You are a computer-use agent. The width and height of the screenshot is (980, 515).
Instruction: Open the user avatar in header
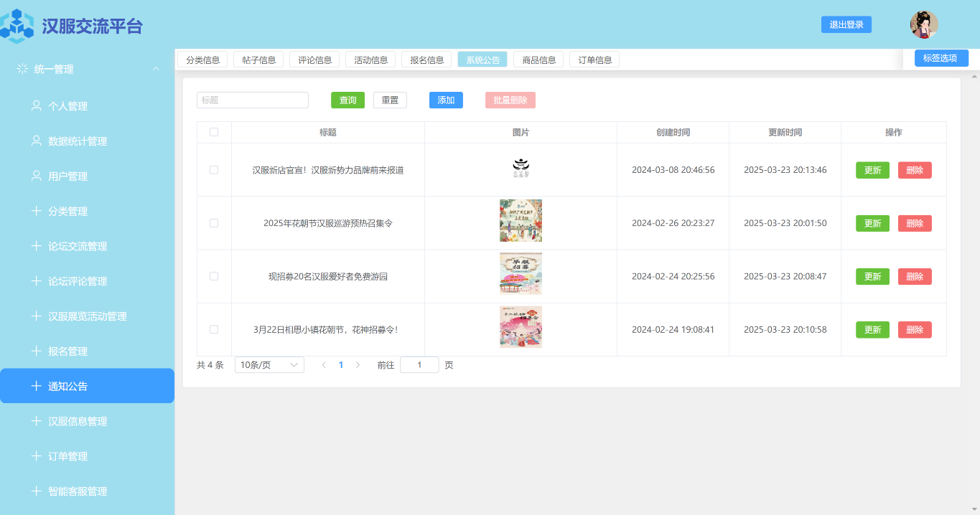point(924,24)
